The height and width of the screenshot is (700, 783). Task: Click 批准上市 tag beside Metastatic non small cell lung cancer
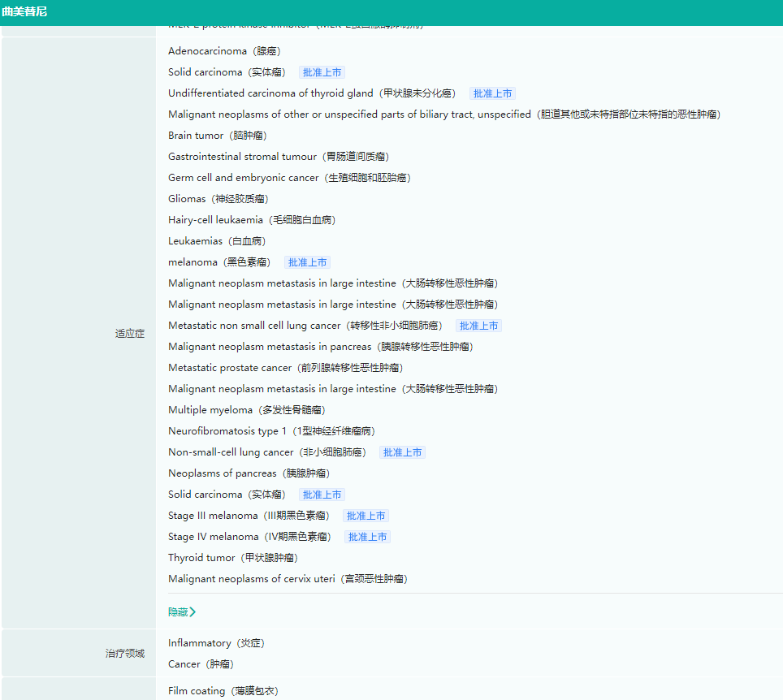point(478,326)
